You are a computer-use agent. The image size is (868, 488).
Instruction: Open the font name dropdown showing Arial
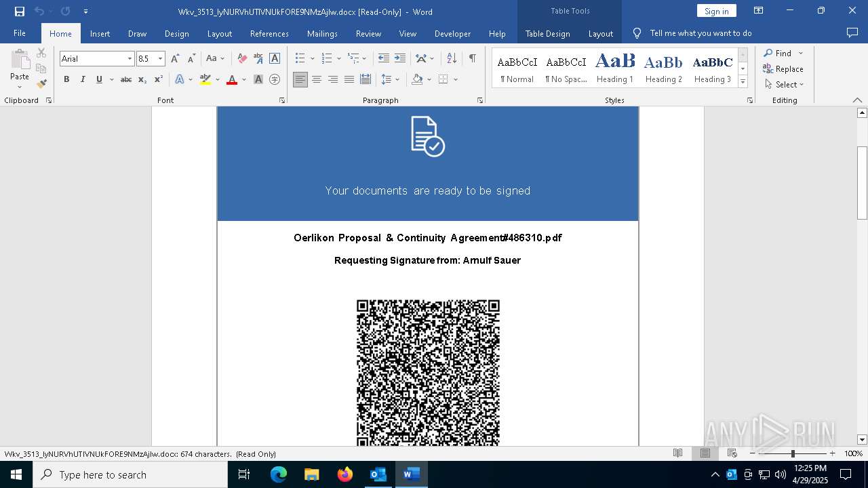[x=130, y=59]
